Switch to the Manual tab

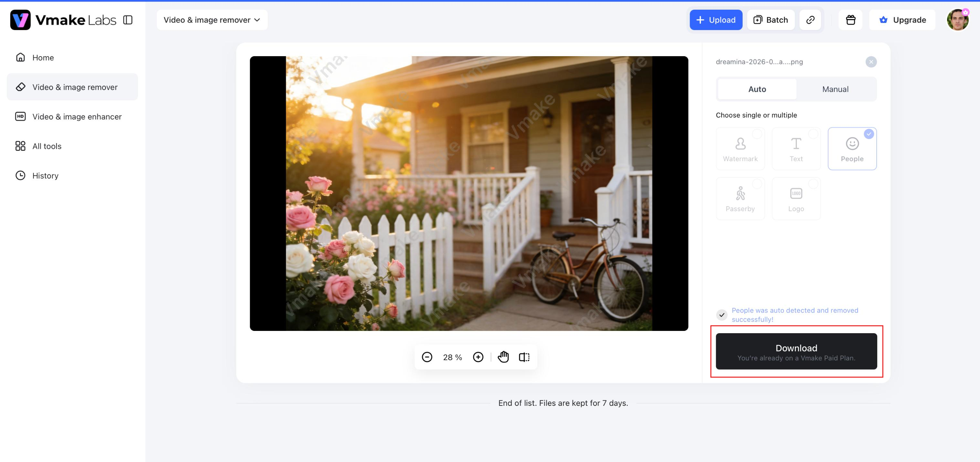point(835,89)
